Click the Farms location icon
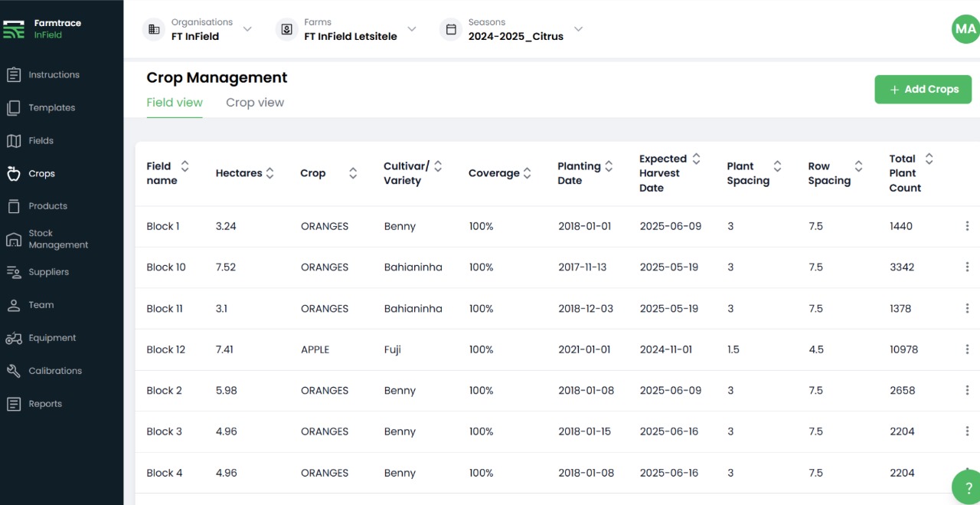Image resolution: width=980 pixels, height=505 pixels. [x=286, y=29]
